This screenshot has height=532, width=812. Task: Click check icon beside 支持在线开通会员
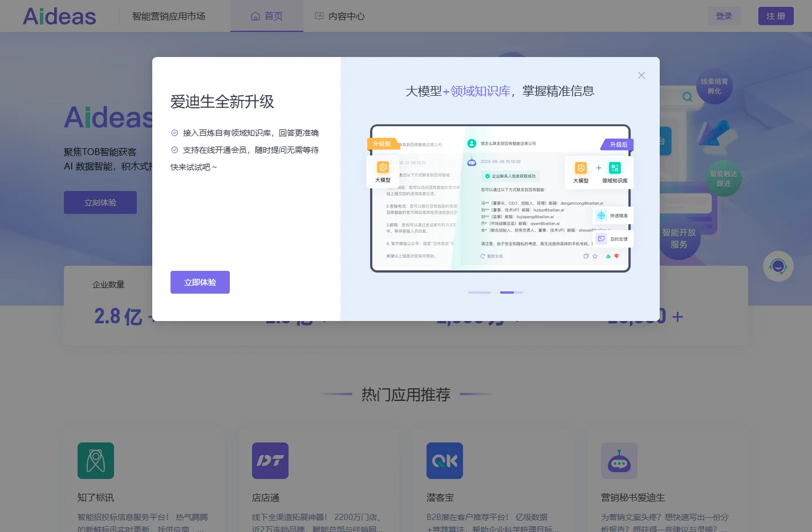(x=174, y=150)
